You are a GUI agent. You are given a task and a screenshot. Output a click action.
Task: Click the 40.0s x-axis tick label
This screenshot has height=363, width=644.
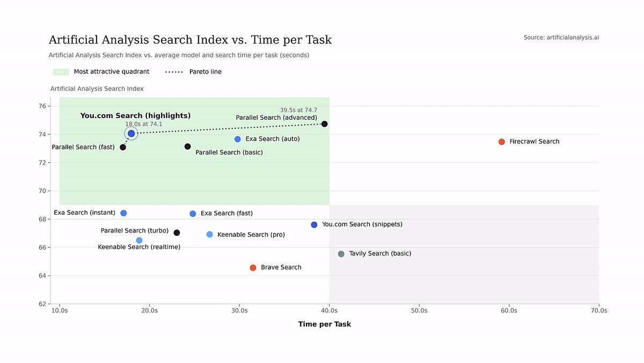329,311
